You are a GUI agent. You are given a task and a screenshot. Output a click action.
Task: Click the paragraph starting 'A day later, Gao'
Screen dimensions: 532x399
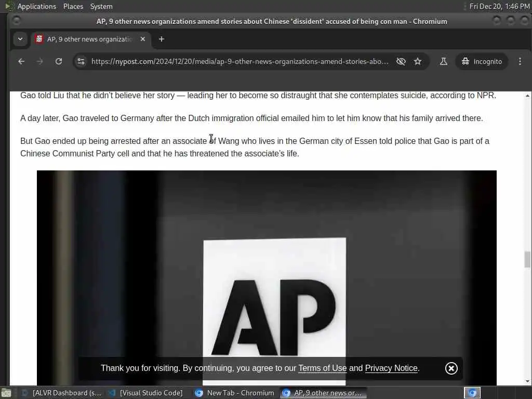[251, 118]
